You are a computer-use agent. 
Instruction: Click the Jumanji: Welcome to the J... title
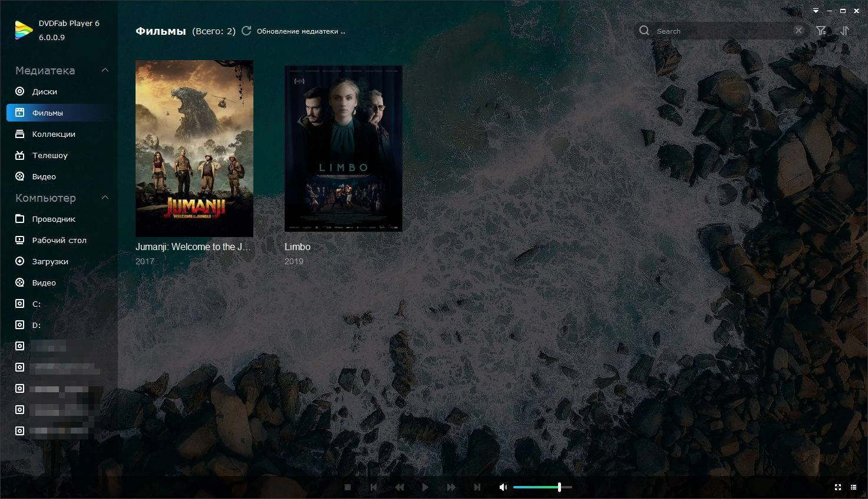coord(193,247)
